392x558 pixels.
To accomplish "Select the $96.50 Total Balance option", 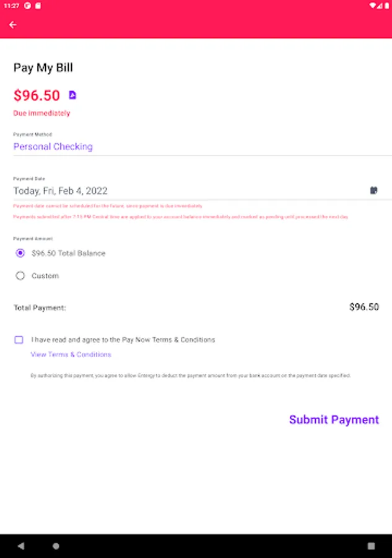I will click(20, 253).
